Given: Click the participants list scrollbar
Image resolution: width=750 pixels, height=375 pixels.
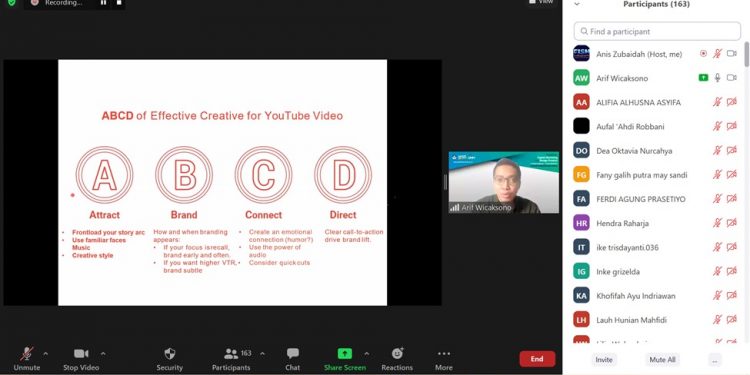Looking at the screenshot, I should coord(747,54).
